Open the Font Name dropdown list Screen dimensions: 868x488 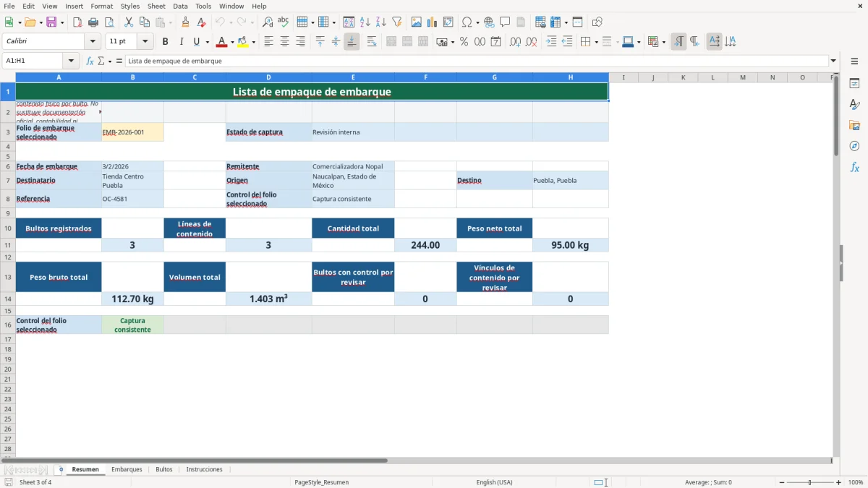(93, 42)
